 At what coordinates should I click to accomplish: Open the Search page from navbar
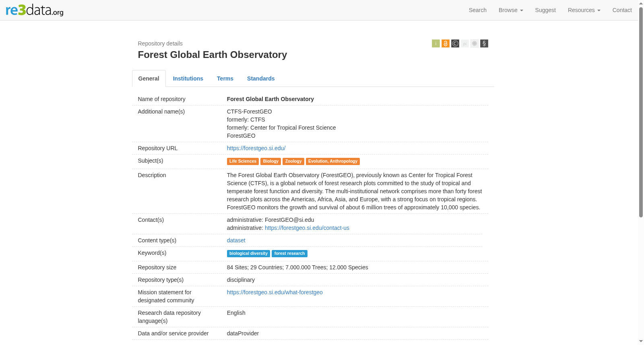pos(477,10)
